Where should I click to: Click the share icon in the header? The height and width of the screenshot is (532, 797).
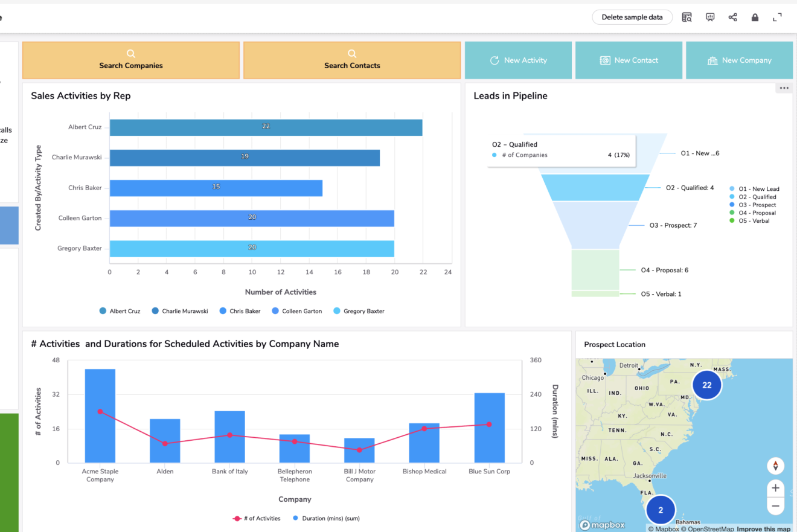click(x=732, y=18)
